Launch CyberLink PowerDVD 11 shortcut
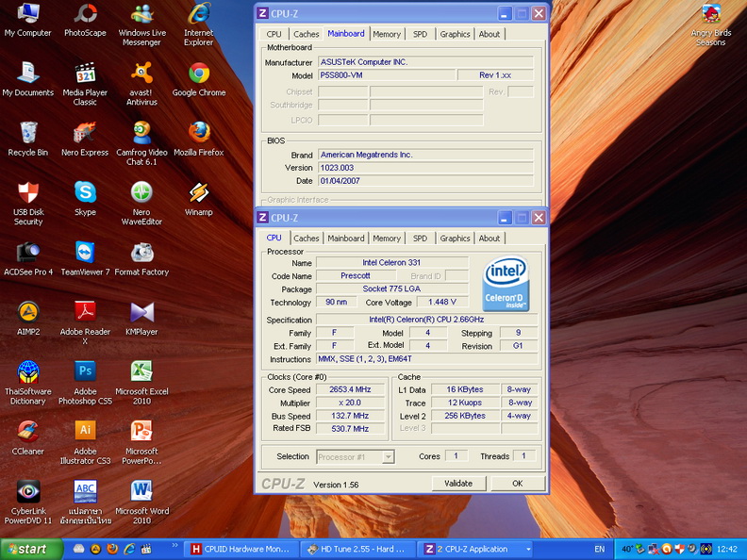This screenshot has width=747, height=560. [28, 491]
